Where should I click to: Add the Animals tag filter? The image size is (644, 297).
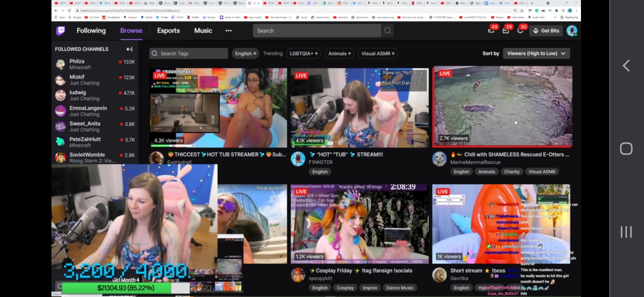click(340, 53)
